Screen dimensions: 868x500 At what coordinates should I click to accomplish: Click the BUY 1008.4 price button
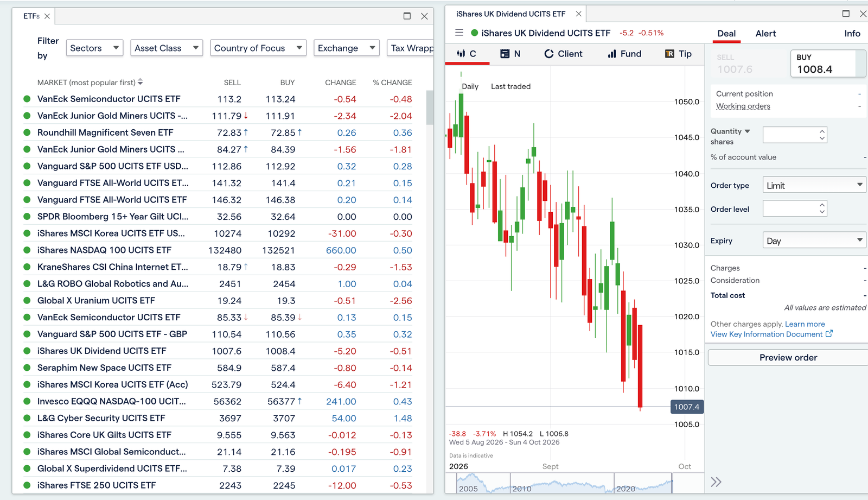point(828,64)
